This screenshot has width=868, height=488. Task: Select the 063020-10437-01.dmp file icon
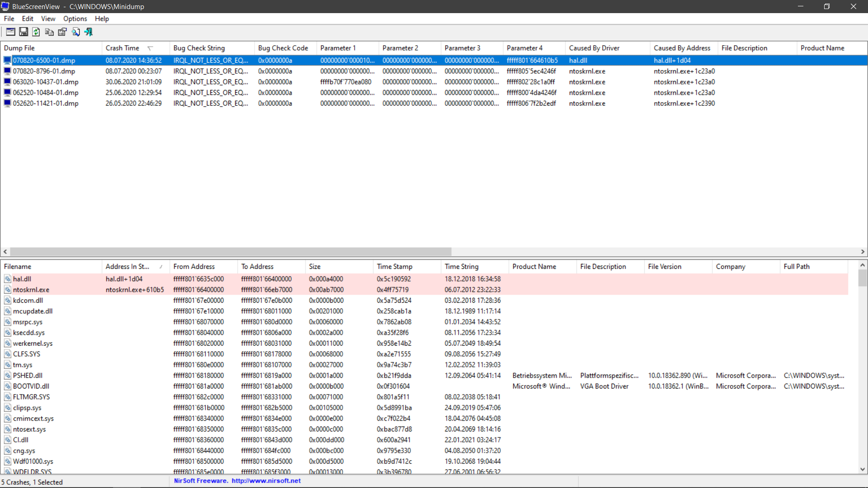pyautogui.click(x=7, y=82)
